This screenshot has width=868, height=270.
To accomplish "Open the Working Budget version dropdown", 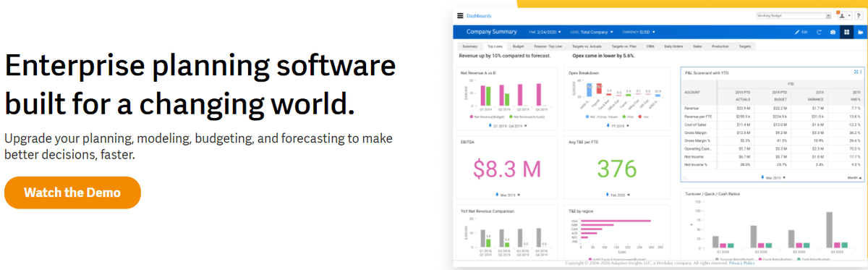I will click(x=793, y=15).
